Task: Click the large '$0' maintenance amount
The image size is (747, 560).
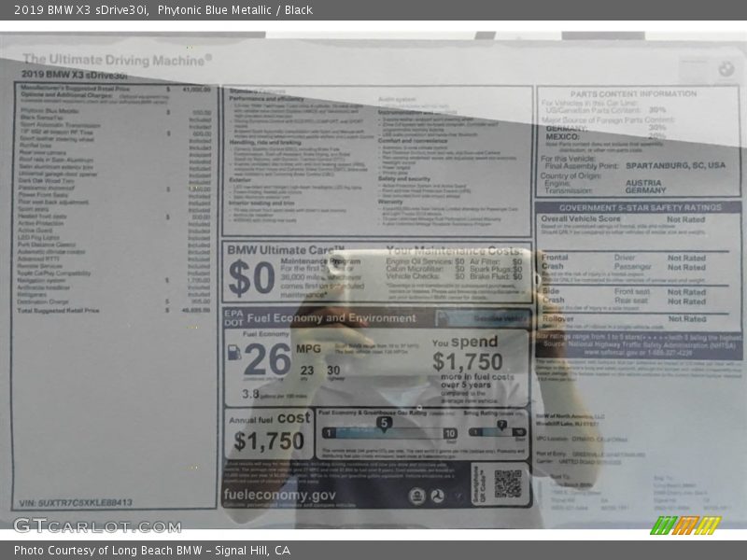Action: 251,278
